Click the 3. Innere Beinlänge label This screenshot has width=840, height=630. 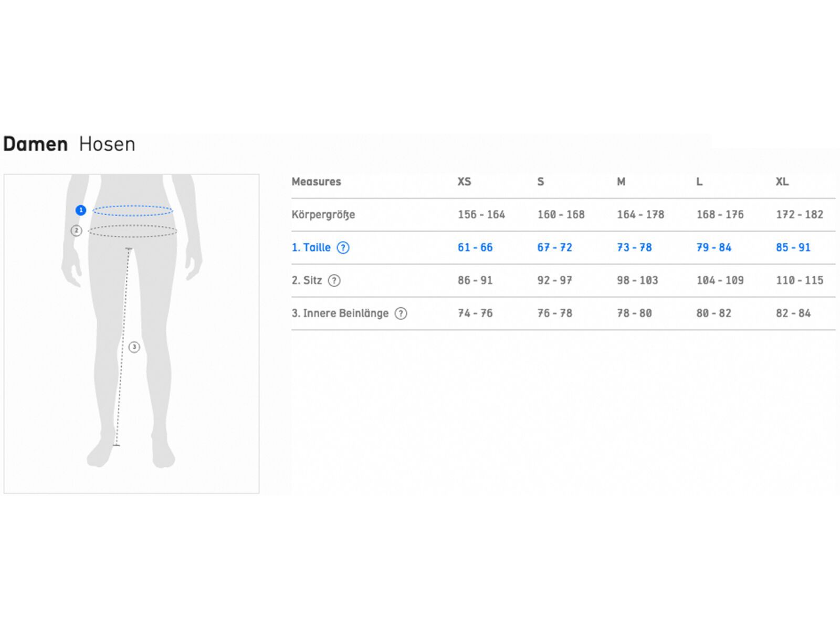click(340, 314)
